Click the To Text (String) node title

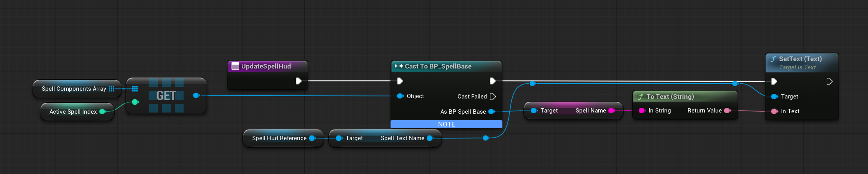pyautogui.click(x=670, y=97)
